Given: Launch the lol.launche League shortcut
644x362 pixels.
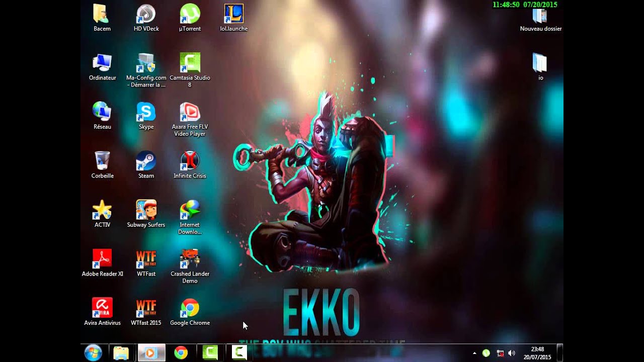Looking at the screenshot, I should (234, 18).
